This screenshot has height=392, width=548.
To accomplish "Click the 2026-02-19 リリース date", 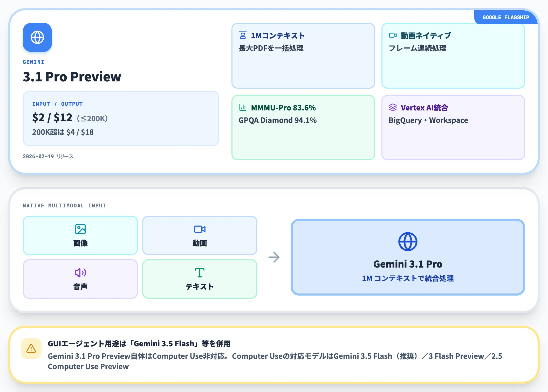I will click(x=48, y=156).
